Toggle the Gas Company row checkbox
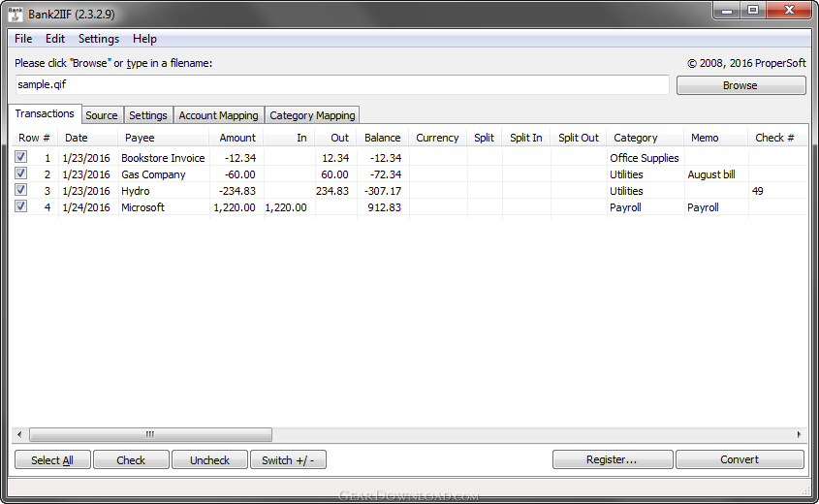Viewport: 819px width, 504px height. pyautogui.click(x=21, y=173)
